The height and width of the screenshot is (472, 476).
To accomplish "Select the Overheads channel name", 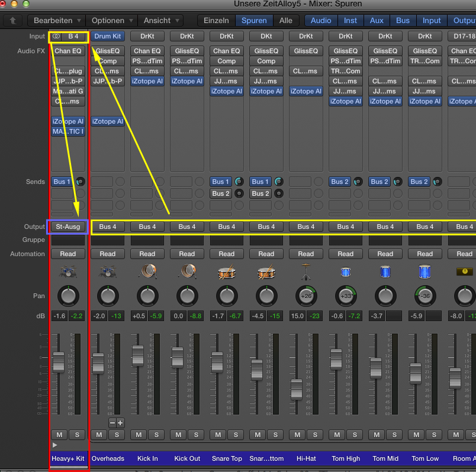I will [x=108, y=458].
